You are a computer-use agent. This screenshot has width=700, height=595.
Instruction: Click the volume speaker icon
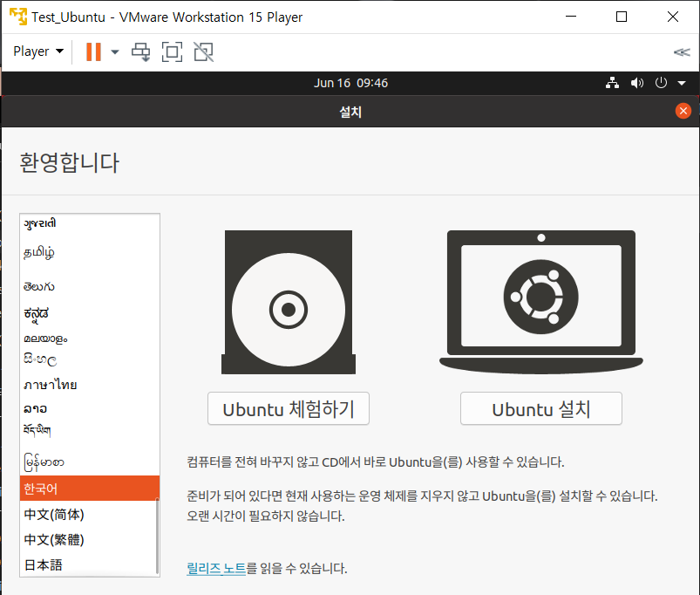tap(636, 83)
